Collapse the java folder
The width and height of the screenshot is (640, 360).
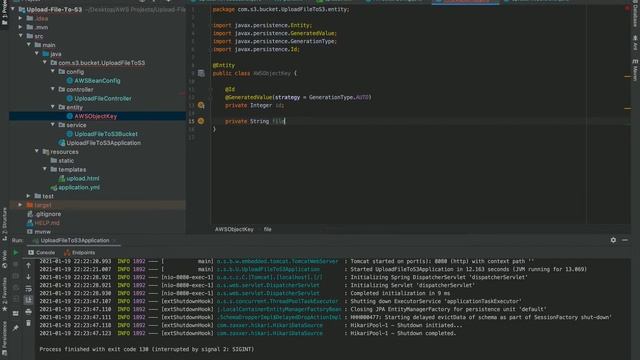[37, 54]
